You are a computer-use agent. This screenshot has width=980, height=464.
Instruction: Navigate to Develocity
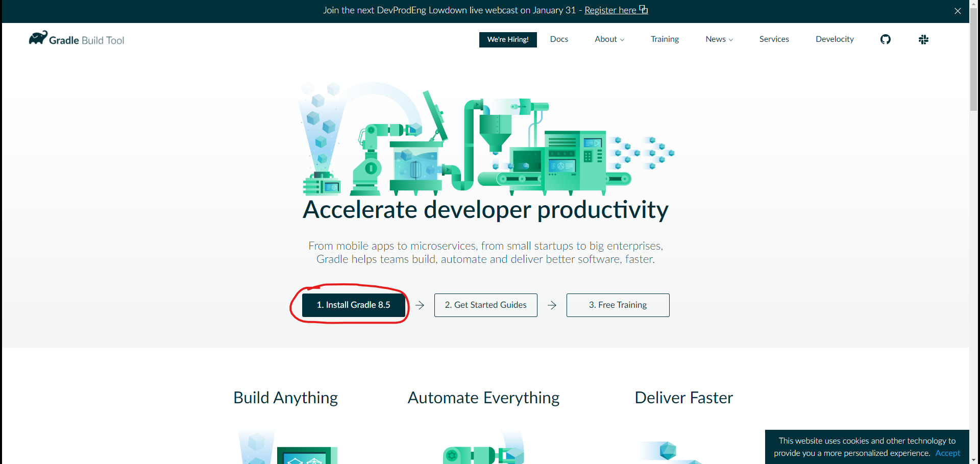[835, 39]
